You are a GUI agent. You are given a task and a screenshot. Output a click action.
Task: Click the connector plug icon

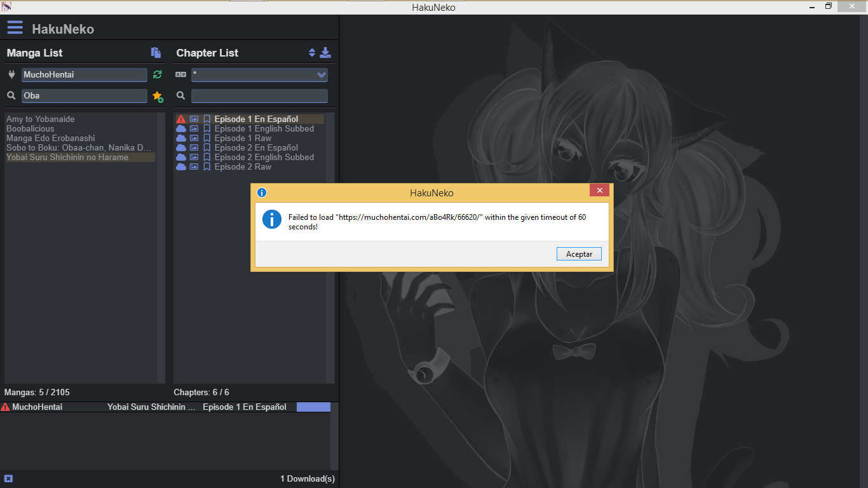coord(11,74)
